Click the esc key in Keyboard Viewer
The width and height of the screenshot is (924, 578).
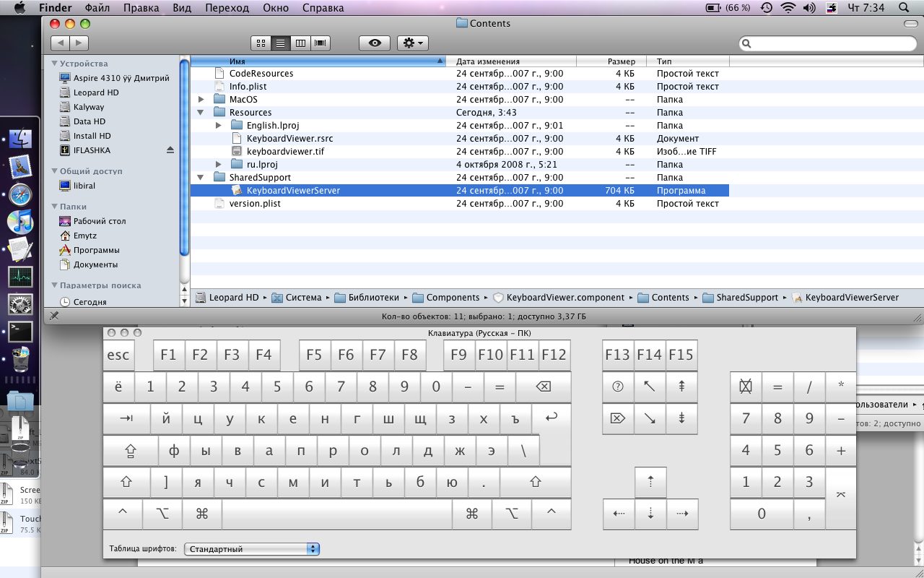[118, 355]
